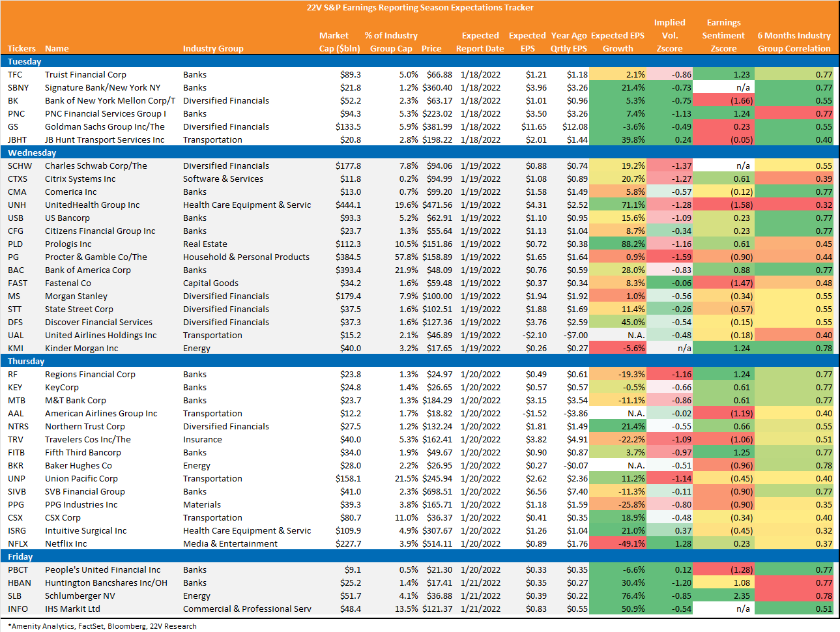Click the Tuesday section header
Viewport: 840px width, 632px height.
tap(420, 61)
